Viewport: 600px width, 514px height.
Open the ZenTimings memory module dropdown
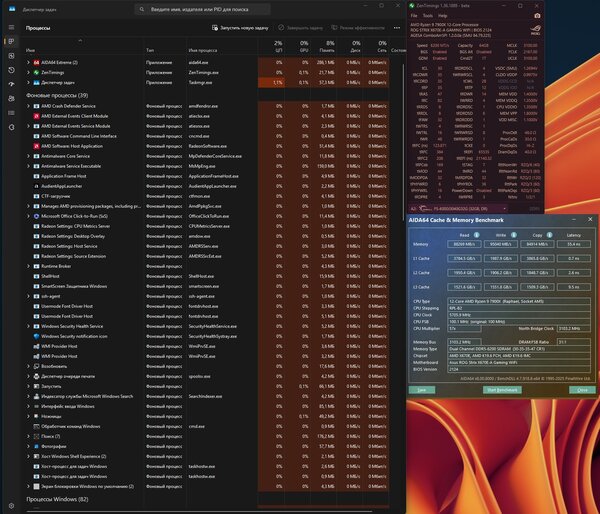tap(459, 209)
